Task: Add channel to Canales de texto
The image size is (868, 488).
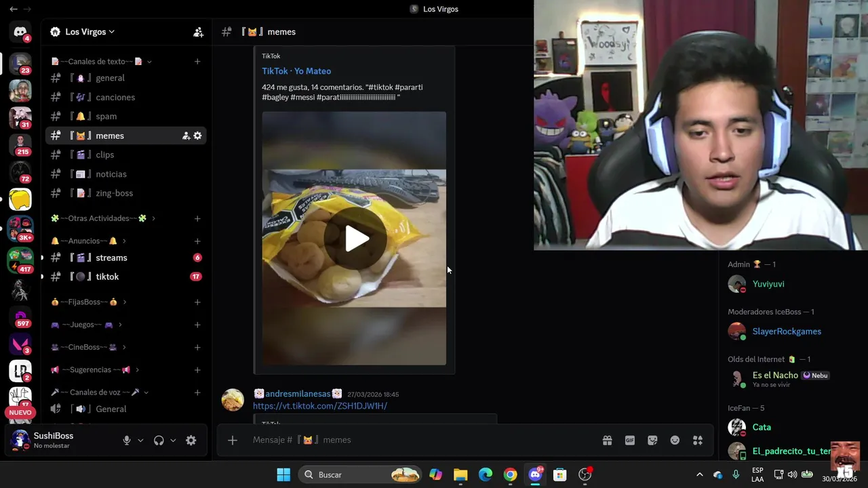Action: pyautogui.click(x=197, y=62)
